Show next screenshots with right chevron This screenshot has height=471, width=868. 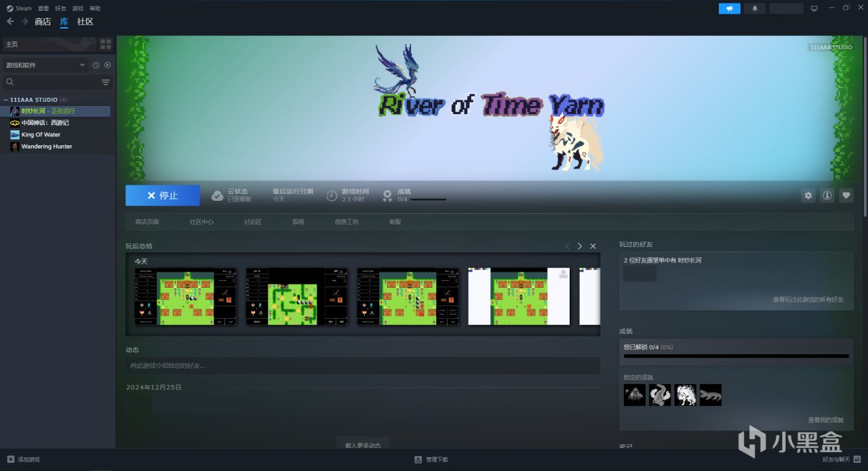click(580, 246)
